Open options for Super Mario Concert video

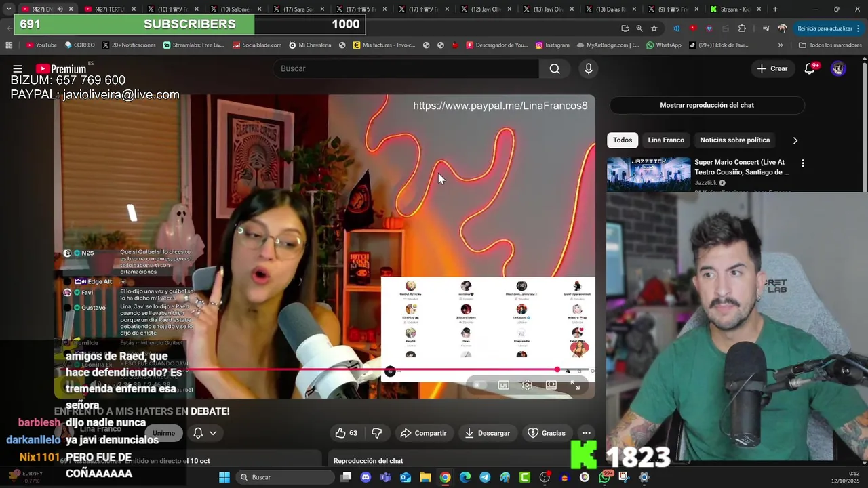803,163
